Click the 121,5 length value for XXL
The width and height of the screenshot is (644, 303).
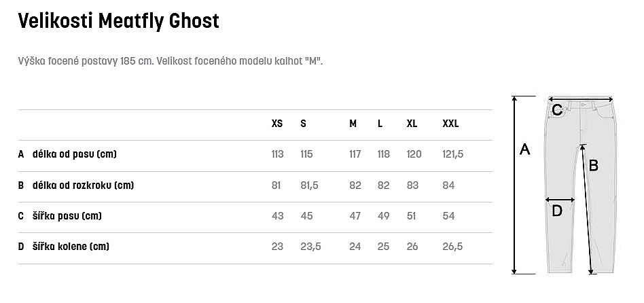coord(452,154)
